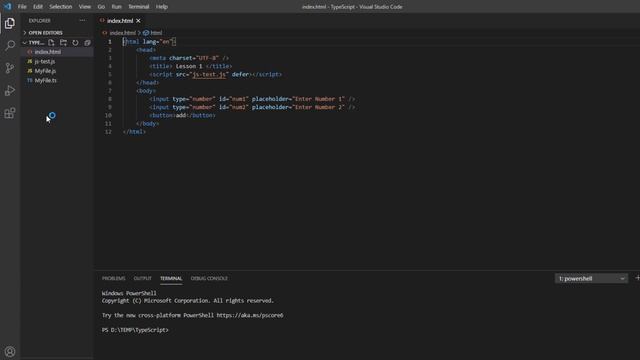Open the Run menu
Image resolution: width=640 pixels, height=360 pixels.
pos(116,7)
